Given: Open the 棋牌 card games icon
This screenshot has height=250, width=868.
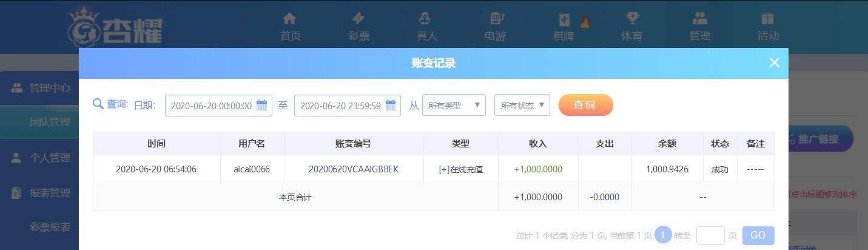Looking at the screenshot, I should coord(564,20).
